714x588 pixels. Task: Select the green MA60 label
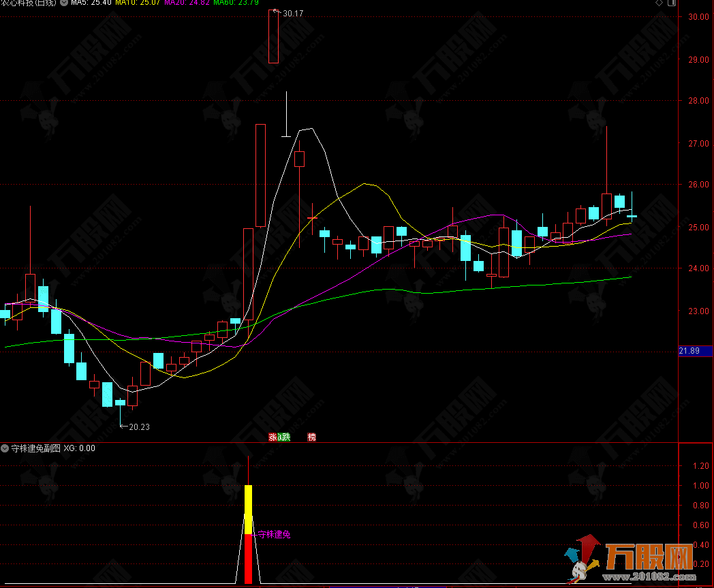coord(236,3)
